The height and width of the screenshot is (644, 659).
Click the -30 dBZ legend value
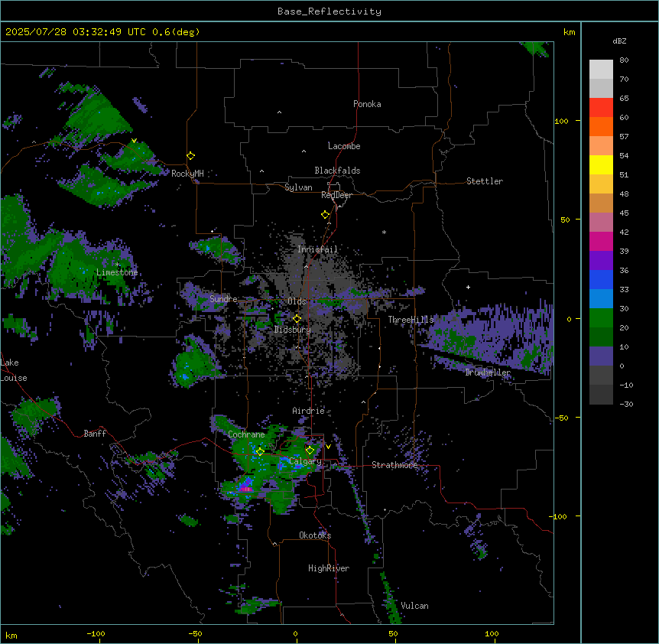(626, 405)
